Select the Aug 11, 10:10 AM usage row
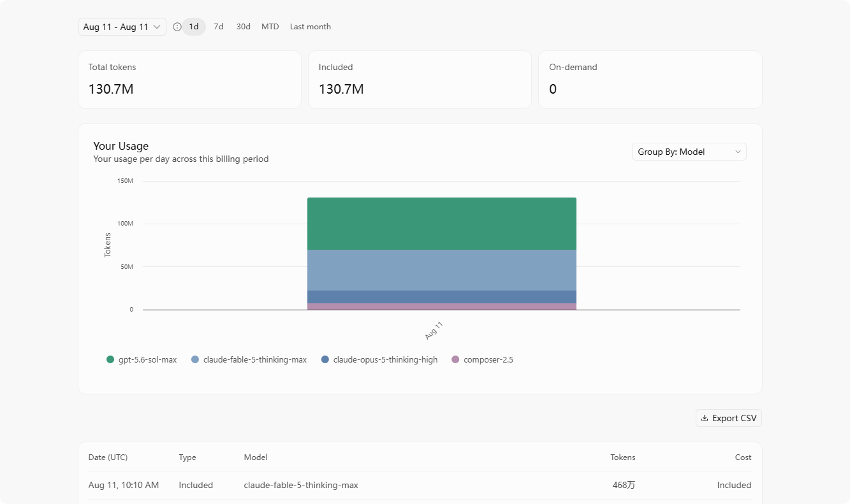The image size is (850, 504). [420, 485]
